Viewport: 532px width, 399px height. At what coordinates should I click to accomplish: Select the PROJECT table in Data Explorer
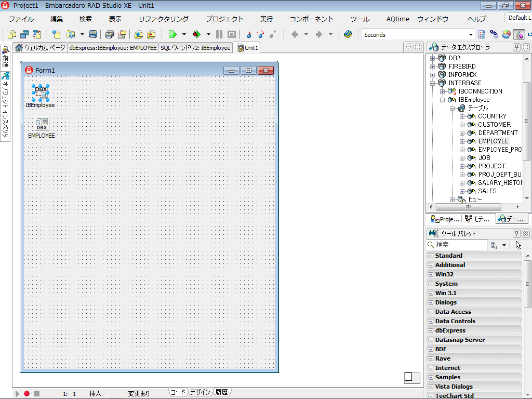491,166
